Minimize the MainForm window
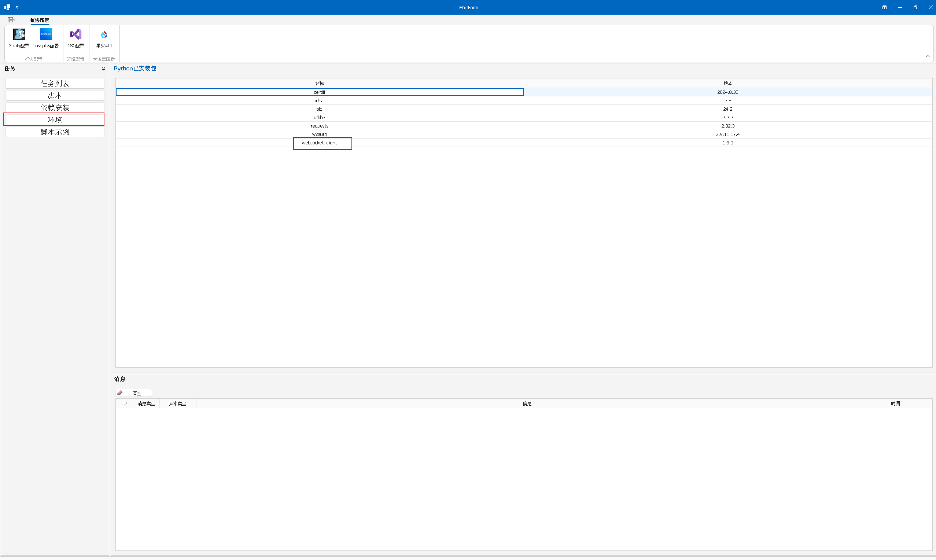 coord(900,7)
